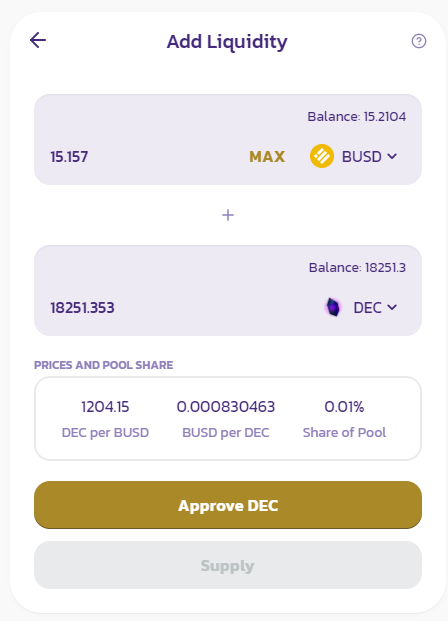This screenshot has width=448, height=621.
Task: Click the disabled Supply button
Action: [228, 565]
